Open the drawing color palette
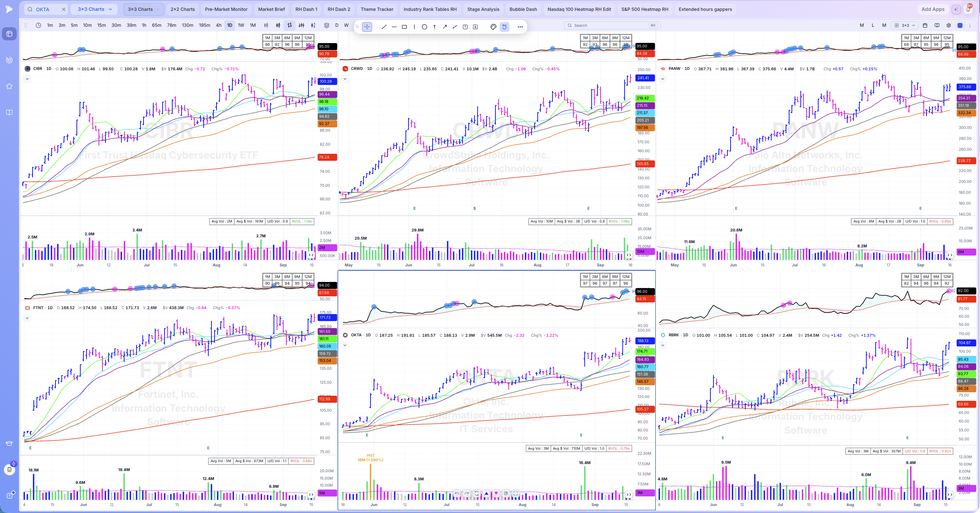Screen dimensions: 980x513 (493, 27)
